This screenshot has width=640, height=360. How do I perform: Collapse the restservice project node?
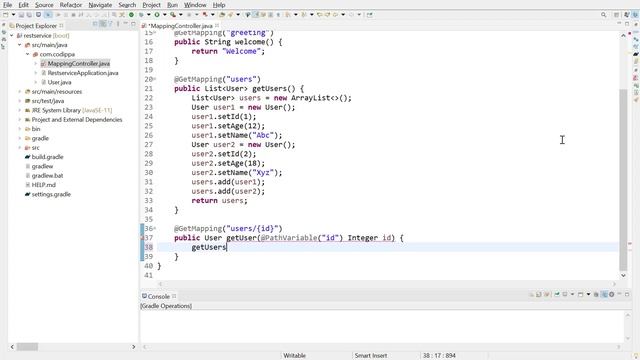point(12,36)
